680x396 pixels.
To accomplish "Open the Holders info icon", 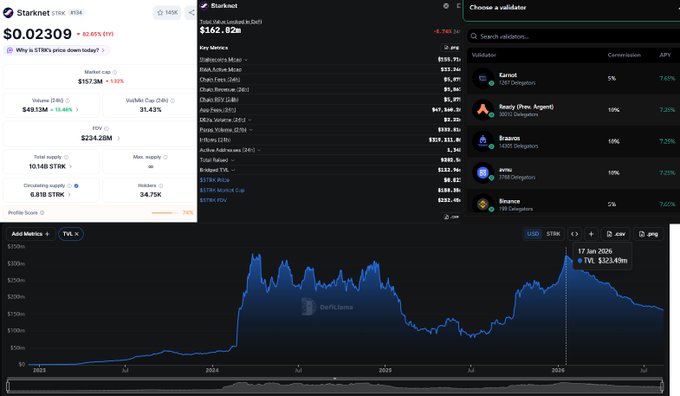I will [160, 186].
